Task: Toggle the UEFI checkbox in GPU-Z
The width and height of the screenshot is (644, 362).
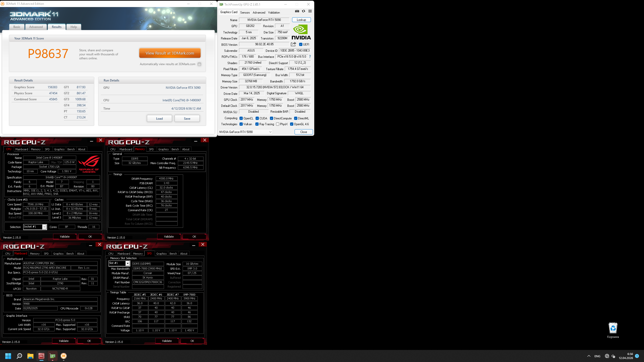Action: click(x=301, y=44)
